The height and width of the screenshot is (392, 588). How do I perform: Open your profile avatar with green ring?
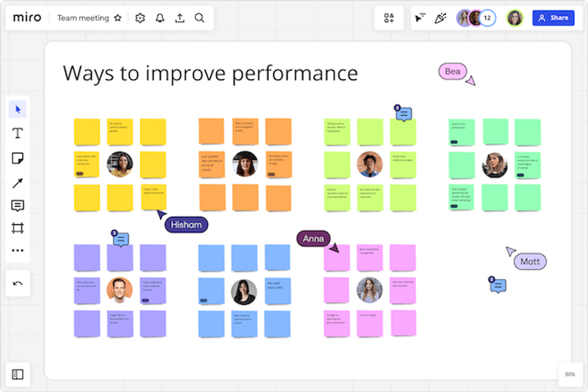click(514, 18)
